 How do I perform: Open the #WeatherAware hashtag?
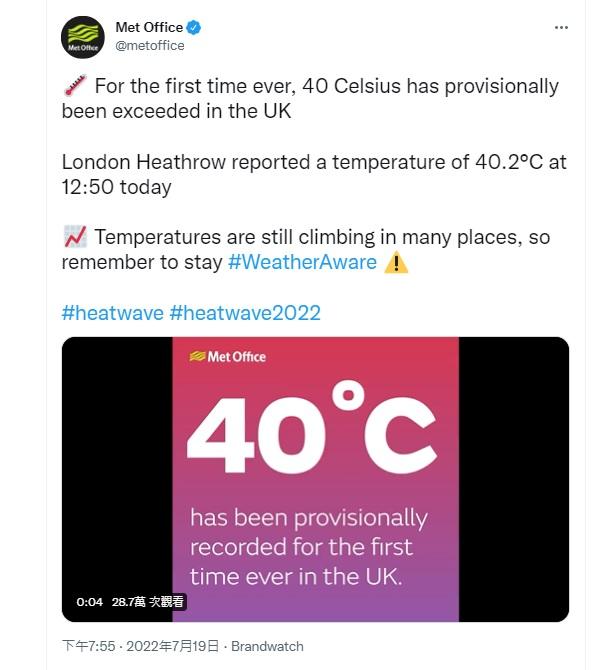[302, 263]
